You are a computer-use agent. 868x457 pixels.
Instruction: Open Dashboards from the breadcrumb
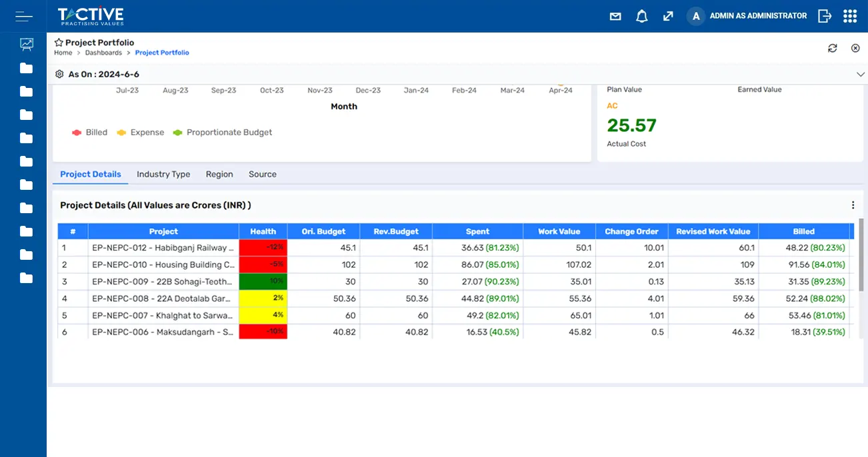click(x=104, y=52)
